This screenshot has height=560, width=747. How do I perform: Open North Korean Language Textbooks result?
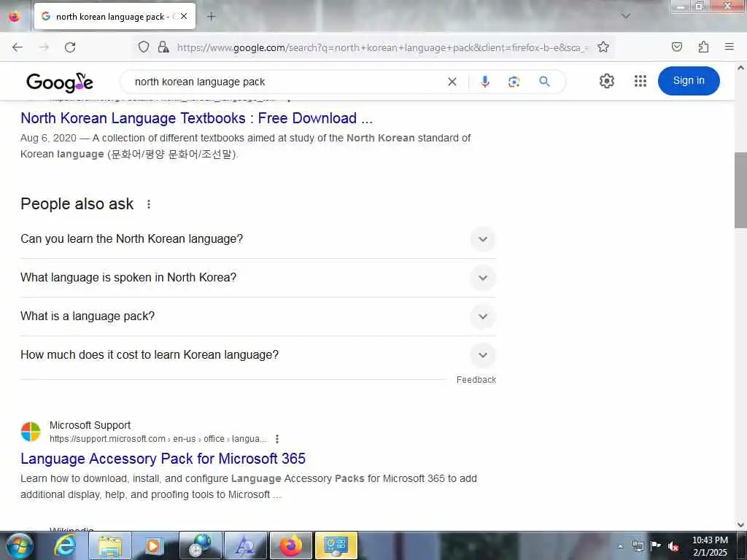pos(196,118)
